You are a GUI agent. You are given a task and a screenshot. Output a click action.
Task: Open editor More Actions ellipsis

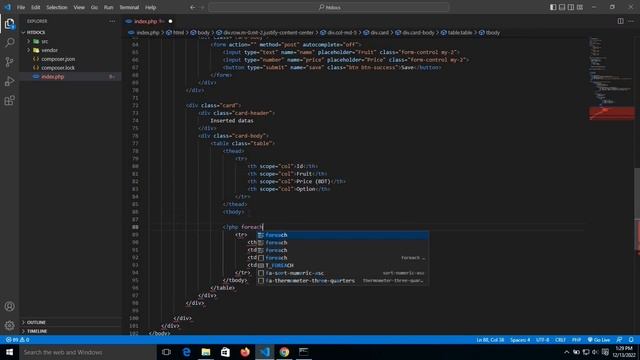pos(631,21)
